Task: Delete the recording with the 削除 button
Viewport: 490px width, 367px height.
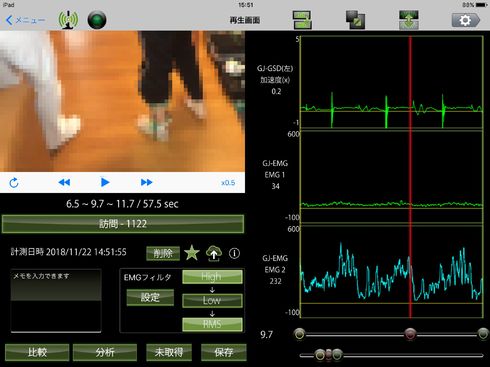Action: coord(163,254)
